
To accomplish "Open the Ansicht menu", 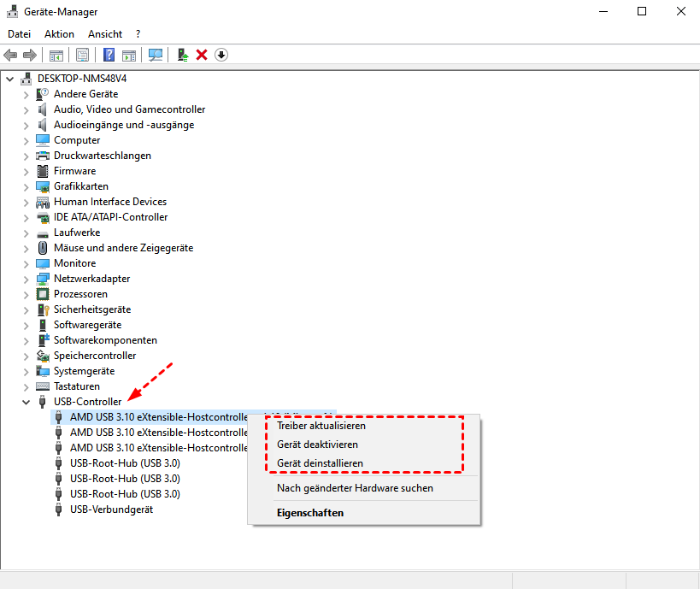I will (105, 34).
